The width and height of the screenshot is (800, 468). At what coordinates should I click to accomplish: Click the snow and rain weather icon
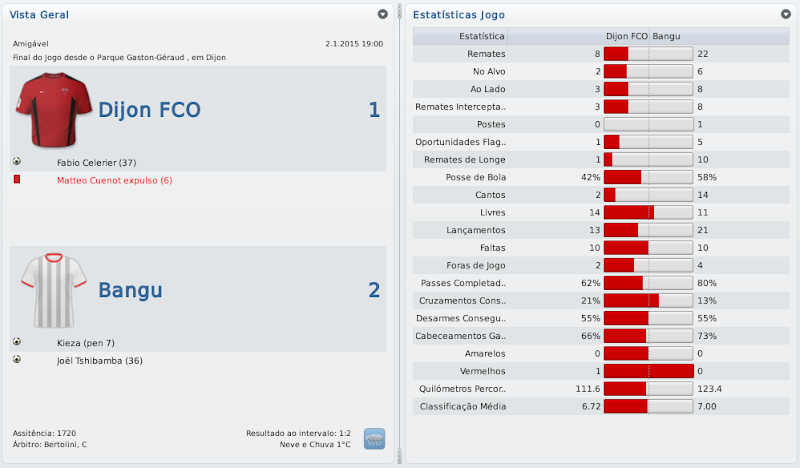click(x=374, y=438)
